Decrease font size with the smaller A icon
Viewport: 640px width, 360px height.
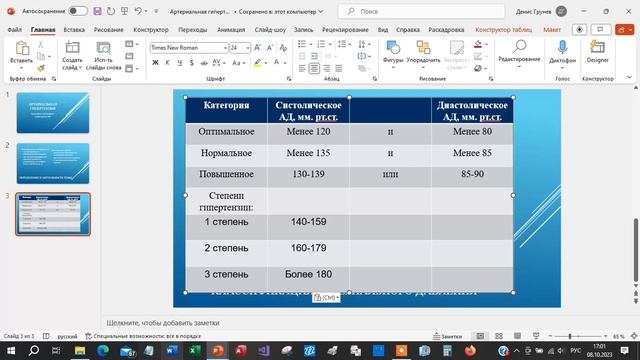point(270,48)
